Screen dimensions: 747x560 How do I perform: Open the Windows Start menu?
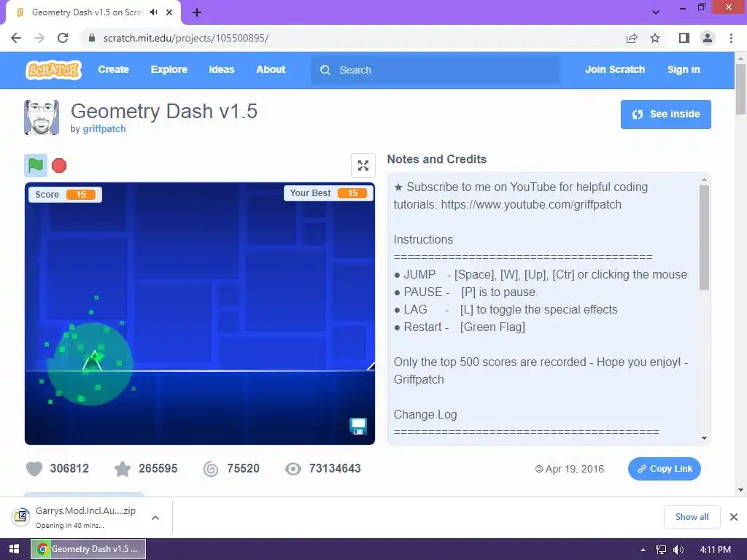tap(14, 549)
